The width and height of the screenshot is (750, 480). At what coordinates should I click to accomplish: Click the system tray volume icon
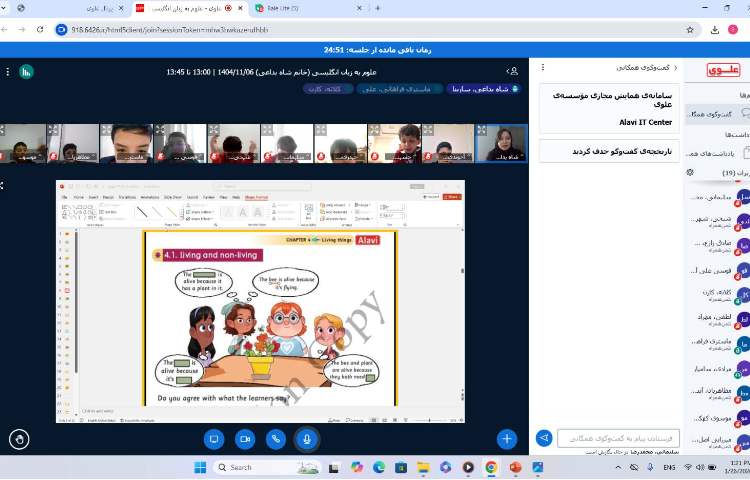coord(700,467)
